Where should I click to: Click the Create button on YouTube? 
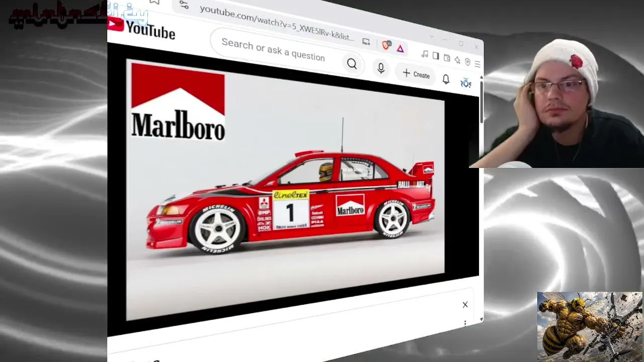(x=416, y=74)
